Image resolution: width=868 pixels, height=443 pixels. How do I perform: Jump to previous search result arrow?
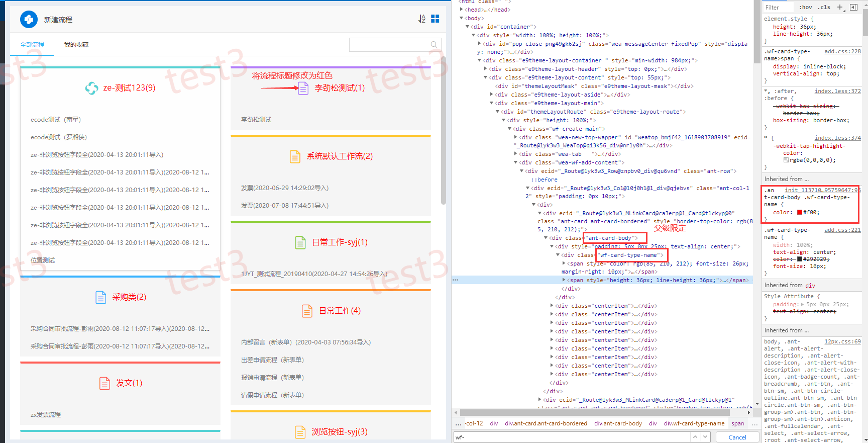(x=695, y=437)
